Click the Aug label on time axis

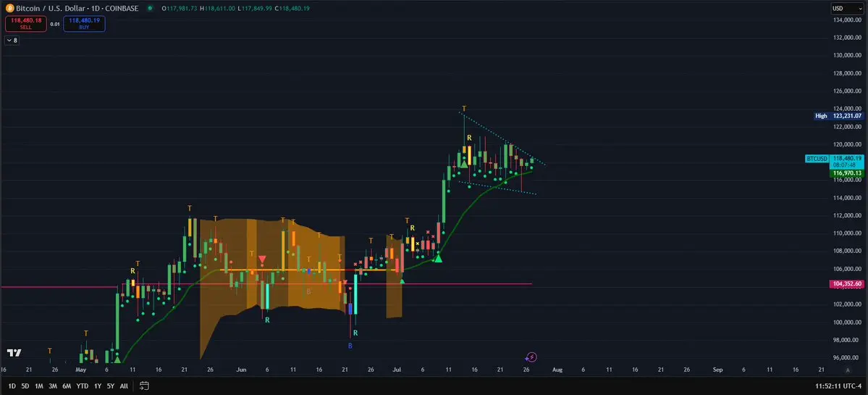(557, 370)
